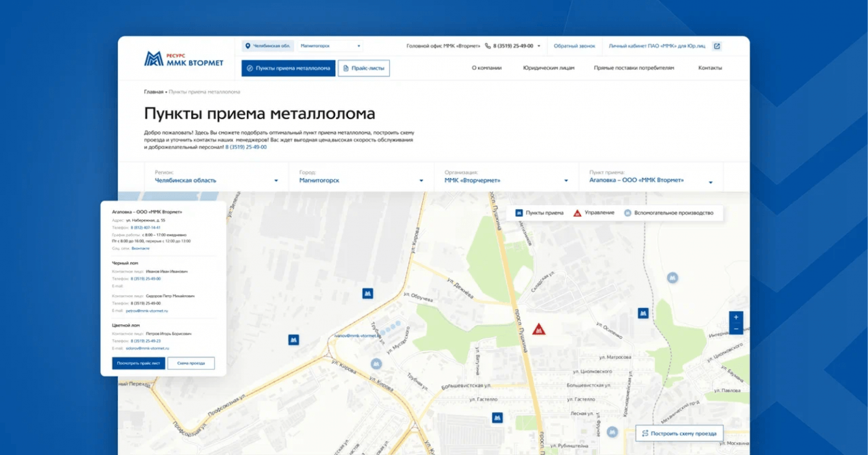Image resolution: width=868 pixels, height=455 pixels.
Task: Click phone 8 (3519) 25-49-00 in intro text
Action: pyautogui.click(x=246, y=147)
